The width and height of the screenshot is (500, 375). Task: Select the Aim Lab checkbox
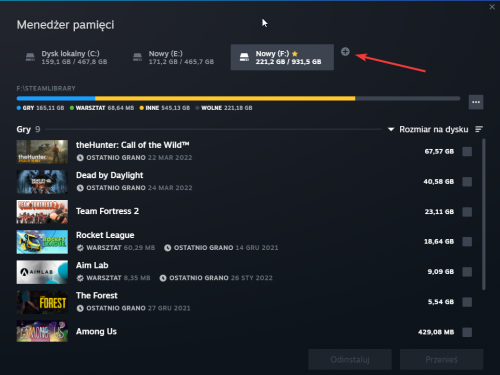tap(467, 272)
